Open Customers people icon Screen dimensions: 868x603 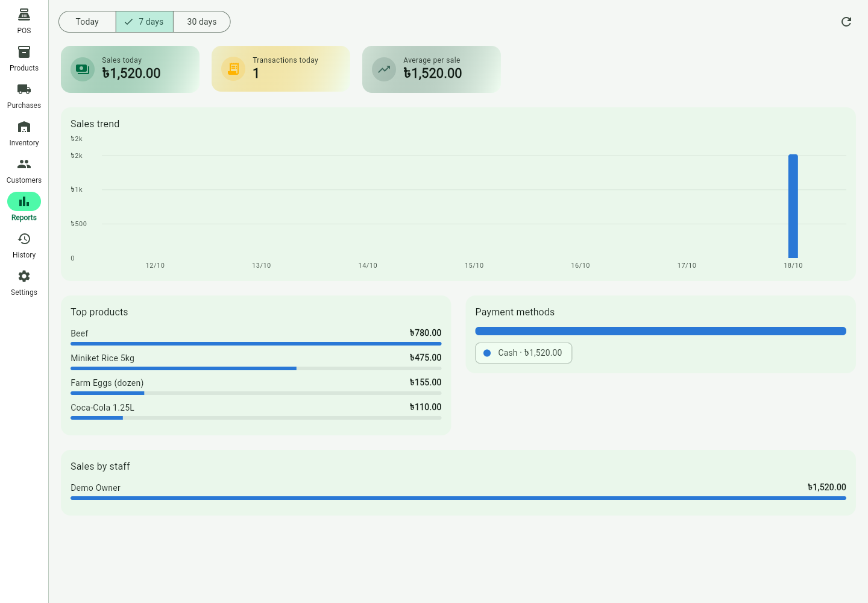pos(24,164)
